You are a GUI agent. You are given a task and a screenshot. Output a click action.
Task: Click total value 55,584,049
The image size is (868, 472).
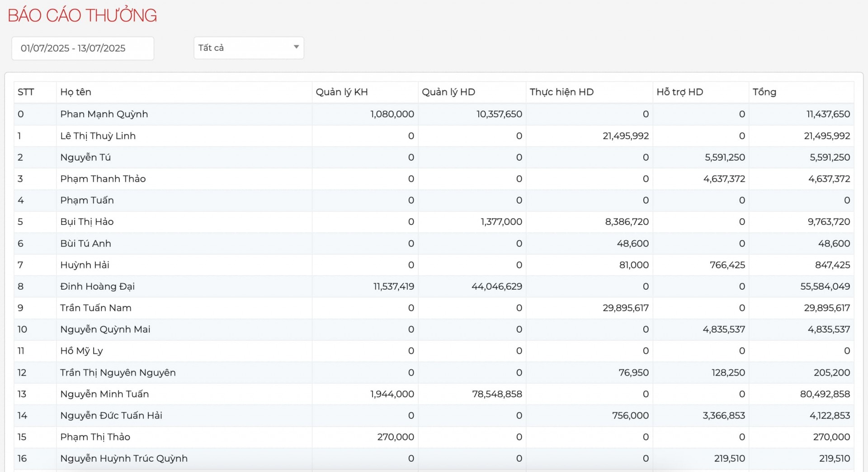(825, 286)
